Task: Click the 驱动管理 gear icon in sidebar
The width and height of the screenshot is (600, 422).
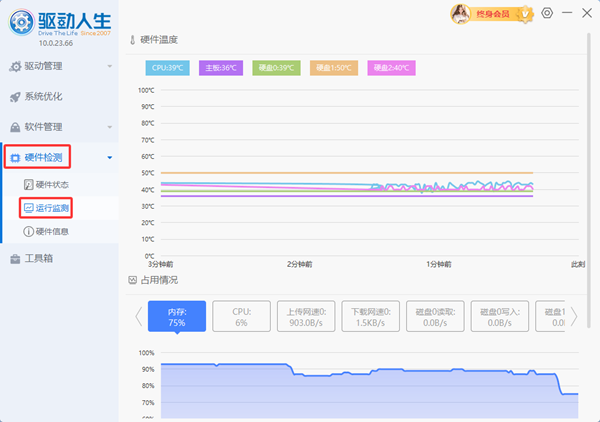Action: (15, 66)
